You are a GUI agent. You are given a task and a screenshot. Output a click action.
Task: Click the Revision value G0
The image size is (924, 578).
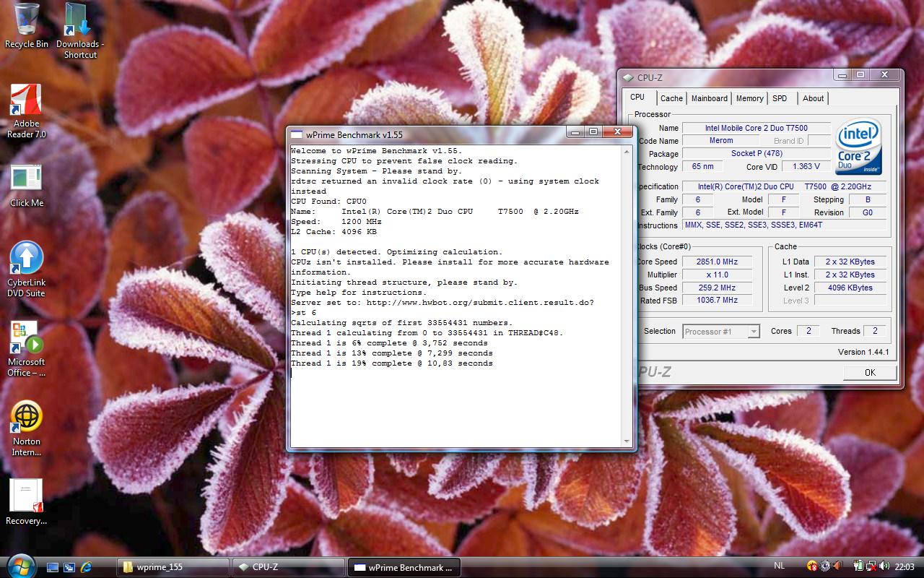click(868, 212)
